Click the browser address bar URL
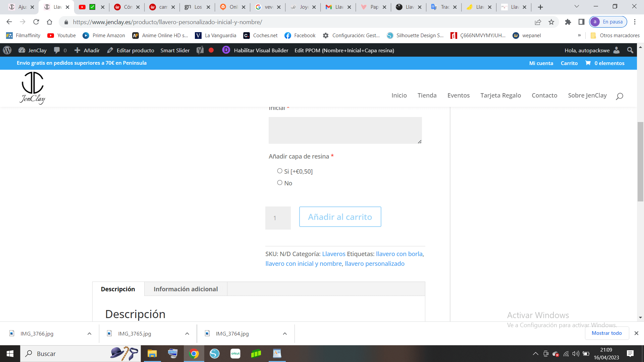This screenshot has width=644, height=362. point(167,22)
